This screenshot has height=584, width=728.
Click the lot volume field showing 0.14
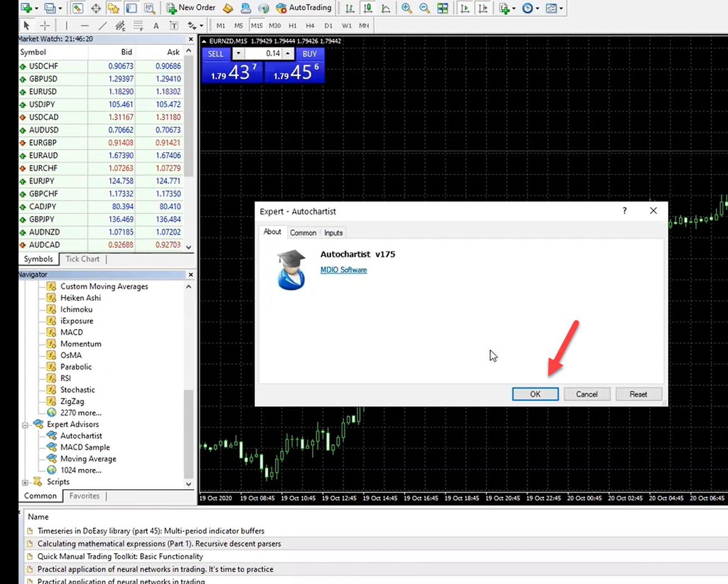tap(263, 53)
